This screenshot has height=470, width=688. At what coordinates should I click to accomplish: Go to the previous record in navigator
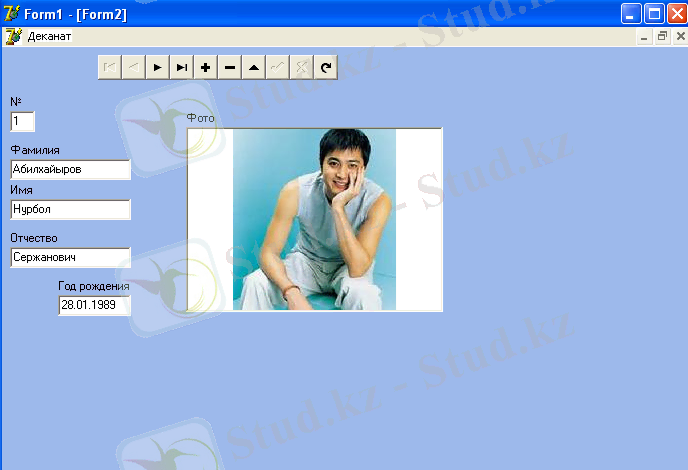pos(134,67)
